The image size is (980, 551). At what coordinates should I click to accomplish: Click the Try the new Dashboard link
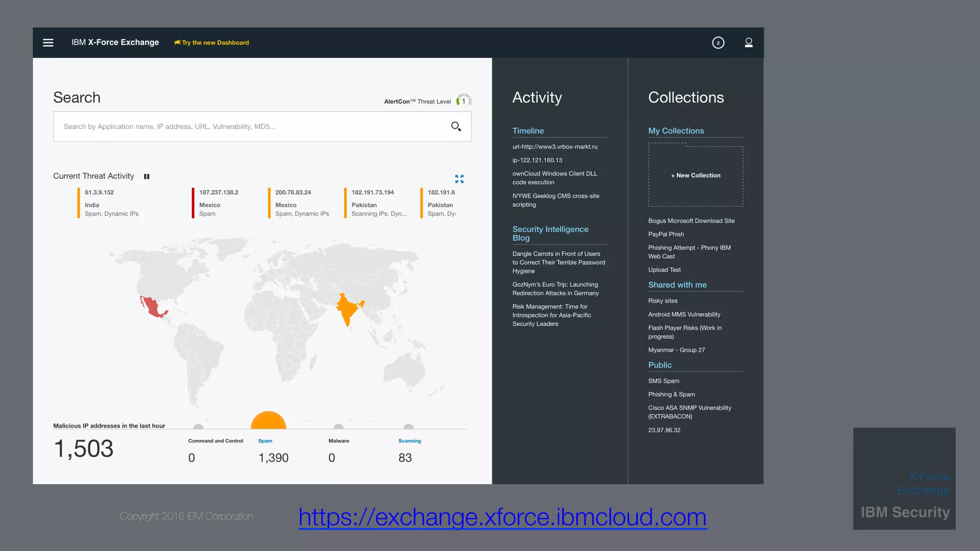[x=215, y=43]
